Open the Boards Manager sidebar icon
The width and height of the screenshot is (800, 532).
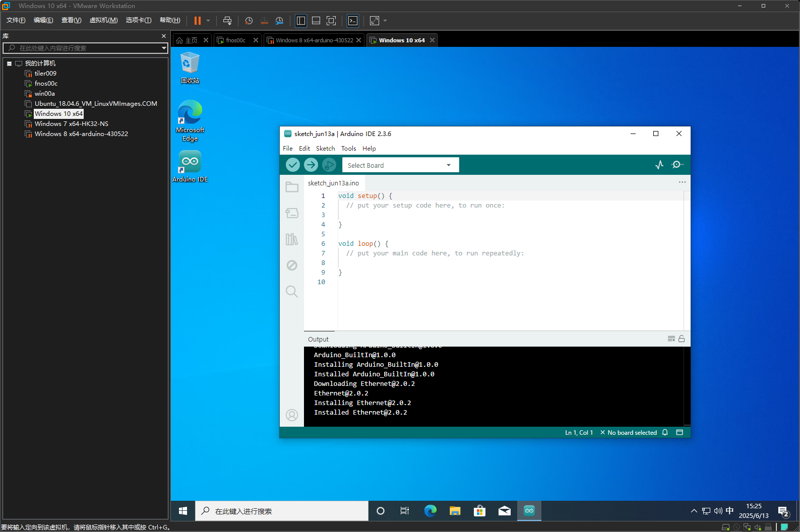click(x=292, y=213)
